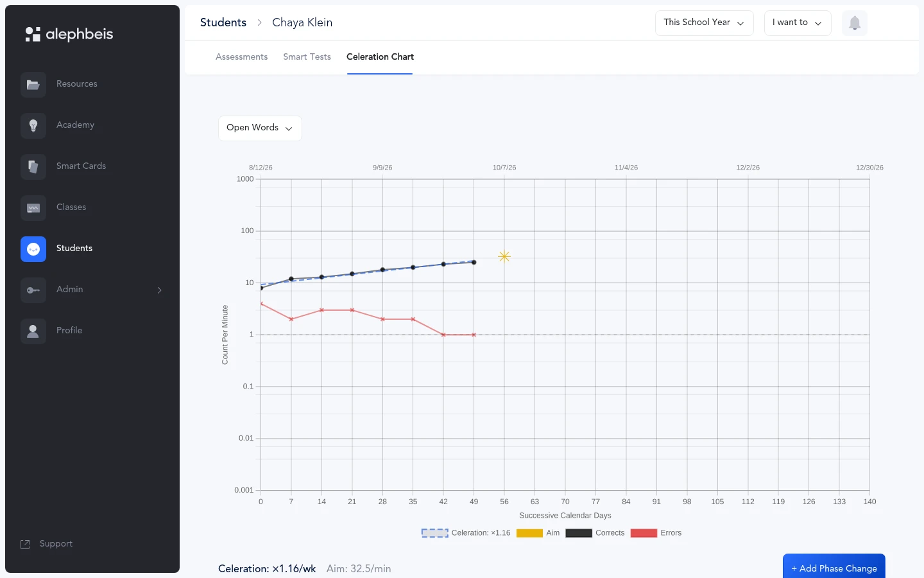Screen dimensions: 924x578
Task: Switch to the Assessments tab
Action: point(241,57)
